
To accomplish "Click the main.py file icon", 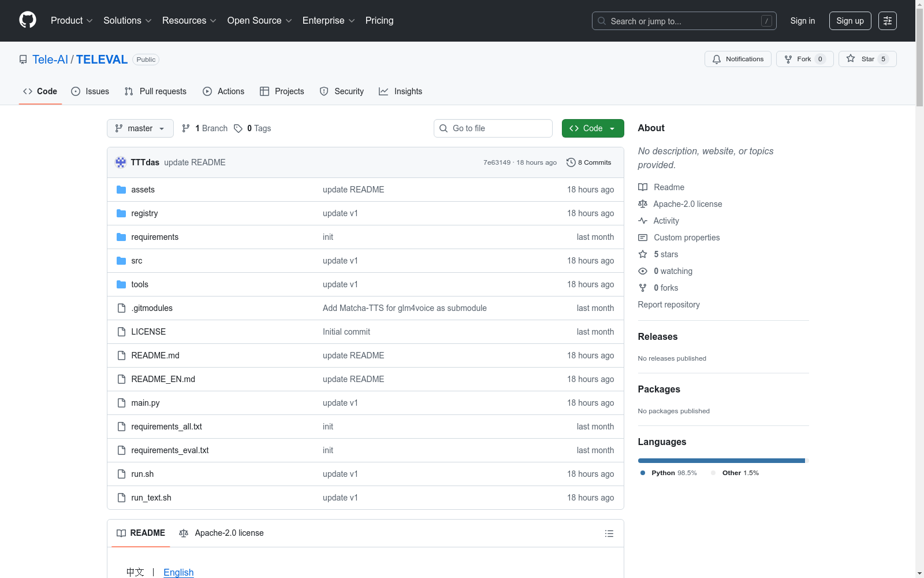I will pos(121,403).
